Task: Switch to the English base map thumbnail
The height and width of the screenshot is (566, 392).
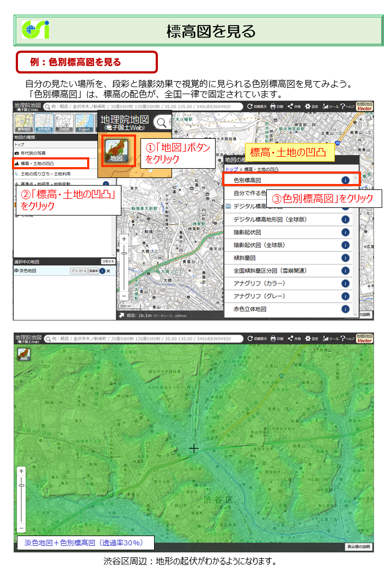Action: (84, 123)
